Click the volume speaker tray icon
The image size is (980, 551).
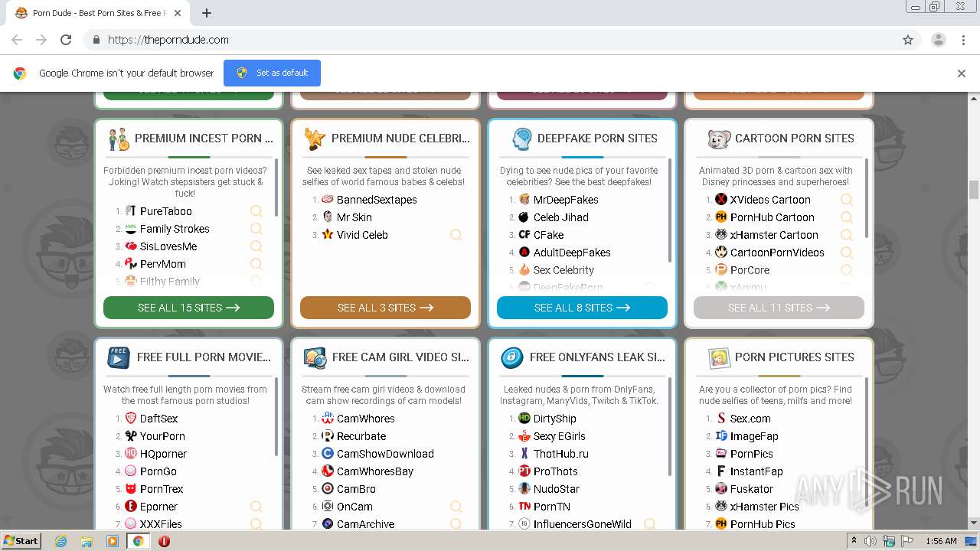[871, 541]
